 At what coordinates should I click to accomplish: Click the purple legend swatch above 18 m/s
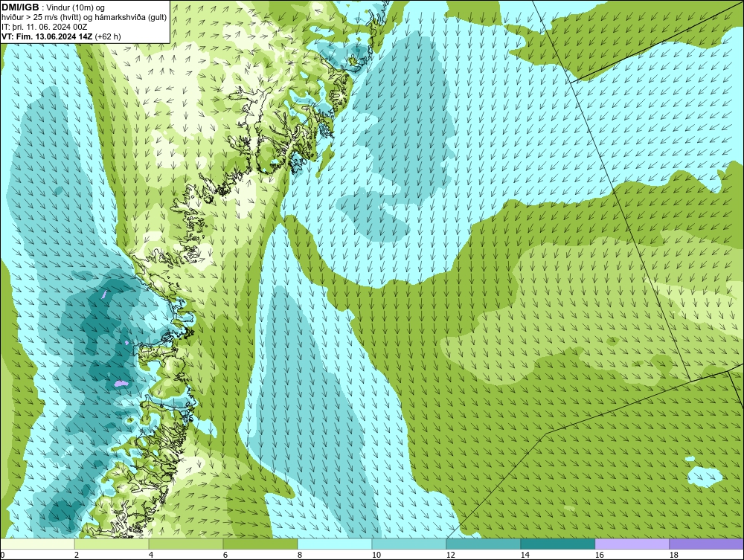(707, 544)
